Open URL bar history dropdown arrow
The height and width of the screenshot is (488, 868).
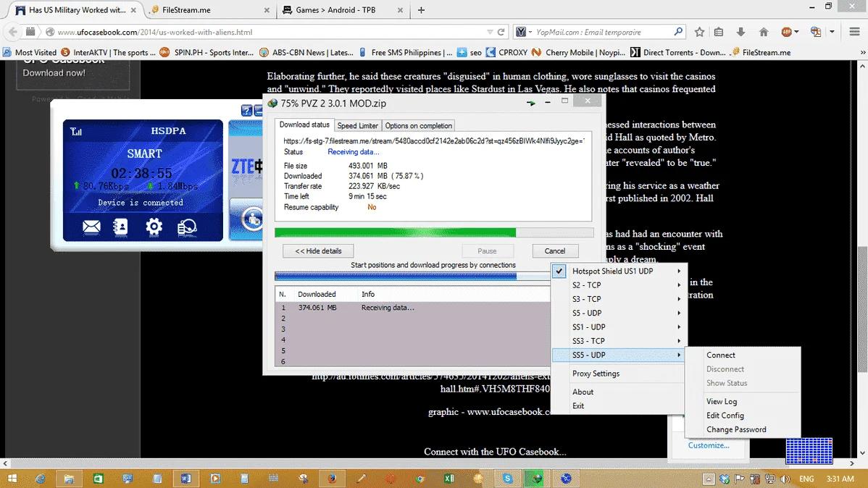coord(490,32)
